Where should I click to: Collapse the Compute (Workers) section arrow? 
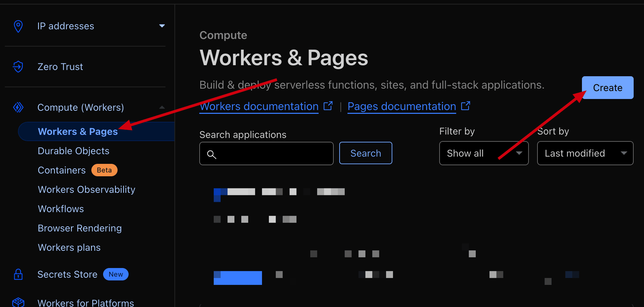[162, 107]
